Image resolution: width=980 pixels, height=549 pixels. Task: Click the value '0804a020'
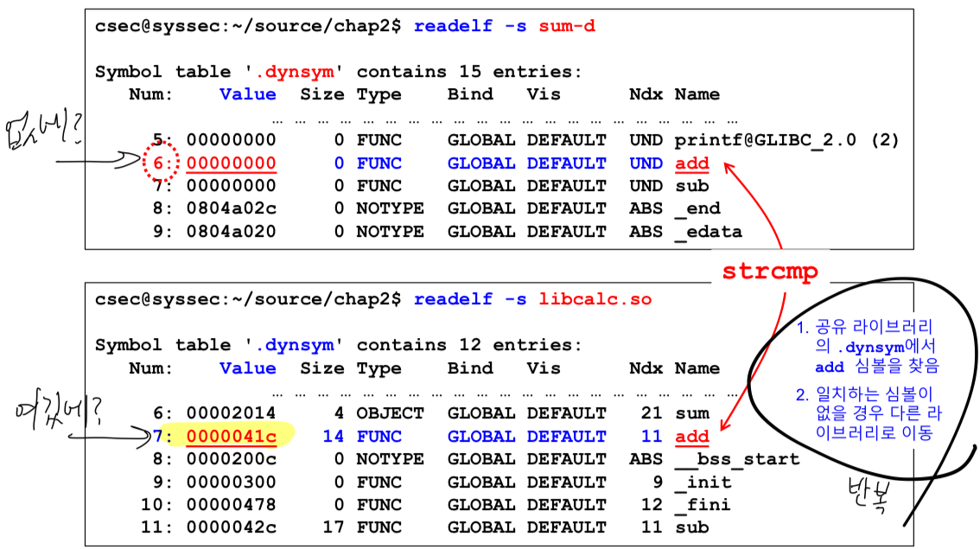(x=232, y=232)
